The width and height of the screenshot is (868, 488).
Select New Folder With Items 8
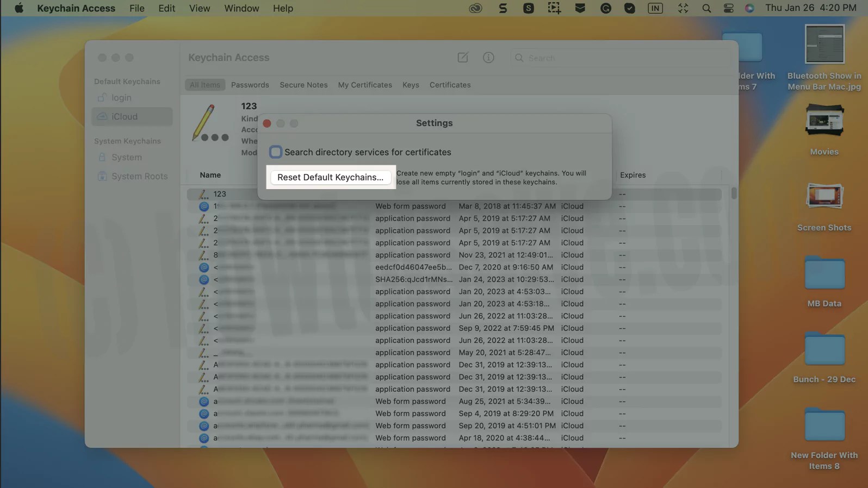pyautogui.click(x=824, y=438)
